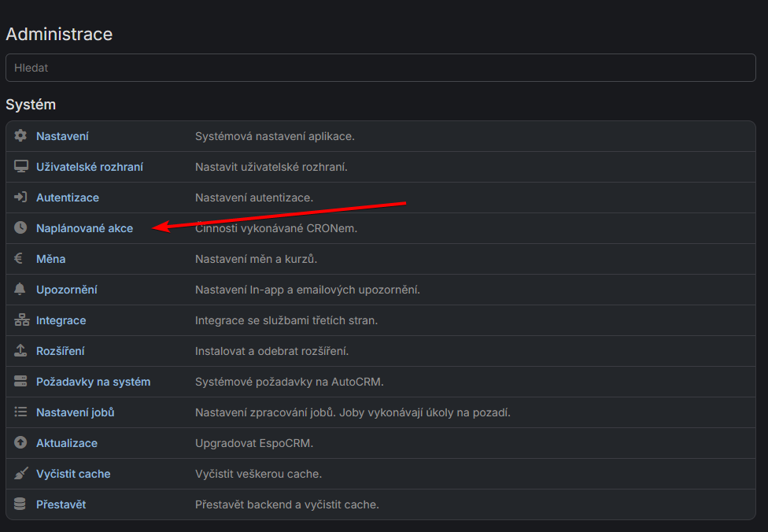
Task: Select the Vyčistit cache link
Action: click(x=73, y=474)
